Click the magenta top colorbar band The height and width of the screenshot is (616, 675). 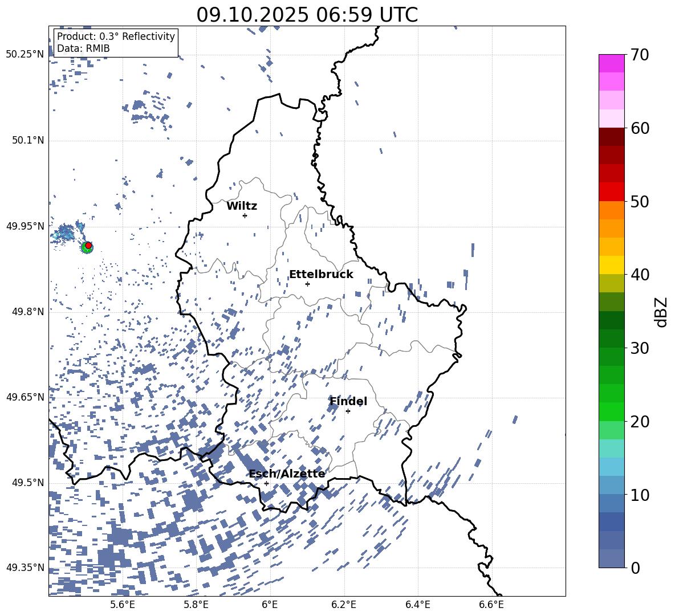[x=611, y=64]
